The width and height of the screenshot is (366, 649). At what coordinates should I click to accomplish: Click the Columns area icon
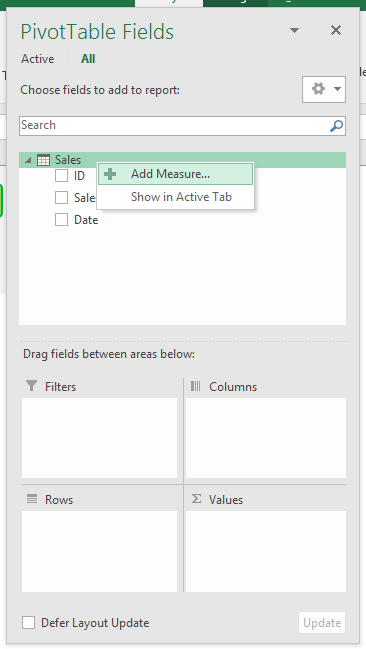click(195, 386)
